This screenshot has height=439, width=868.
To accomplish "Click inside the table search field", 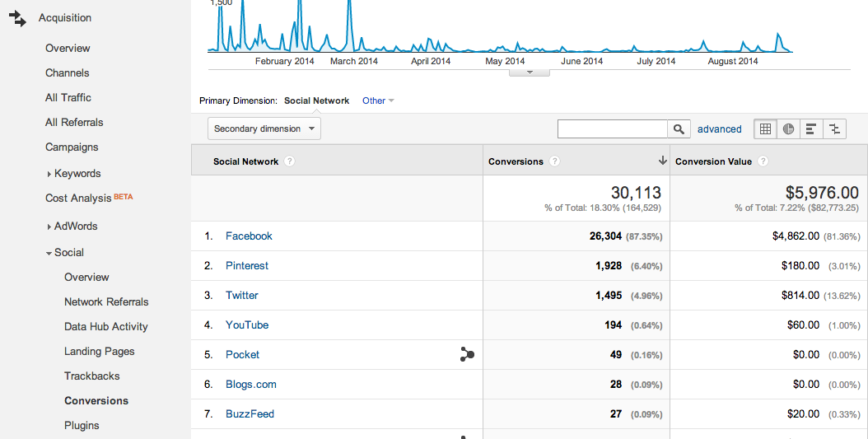I will click(612, 129).
